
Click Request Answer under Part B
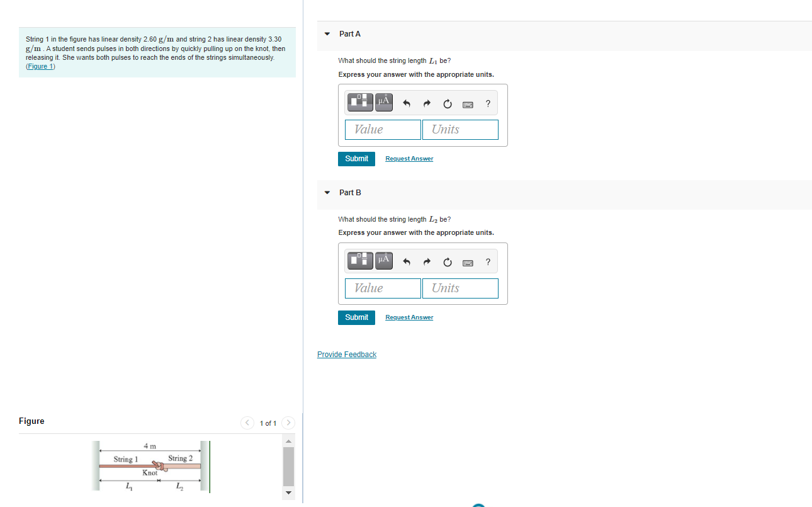pyautogui.click(x=409, y=317)
